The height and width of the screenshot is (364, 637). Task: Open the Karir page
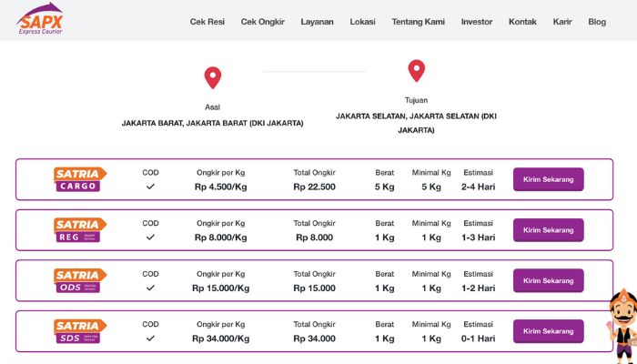(x=562, y=22)
